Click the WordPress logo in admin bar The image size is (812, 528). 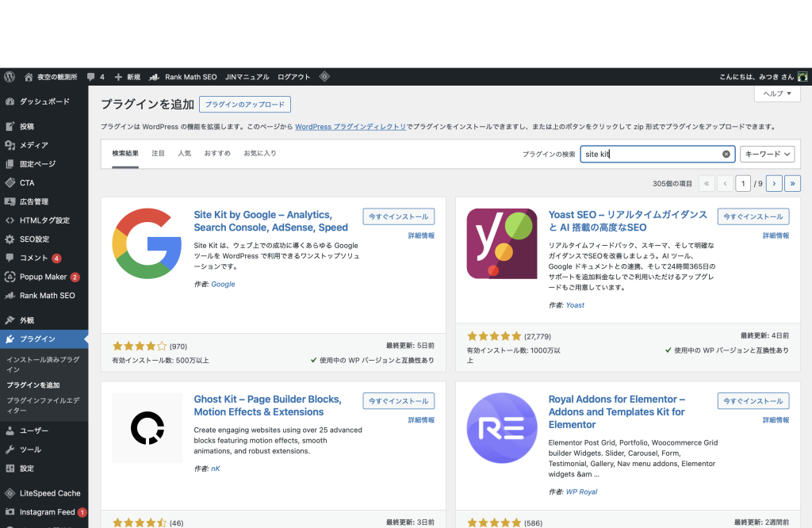[10, 77]
